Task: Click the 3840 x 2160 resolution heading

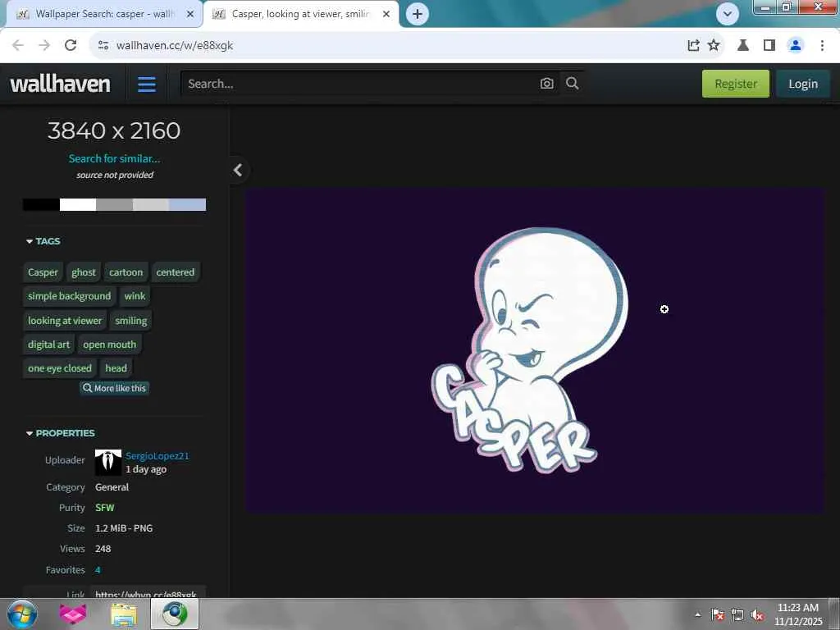Action: pyautogui.click(x=114, y=130)
